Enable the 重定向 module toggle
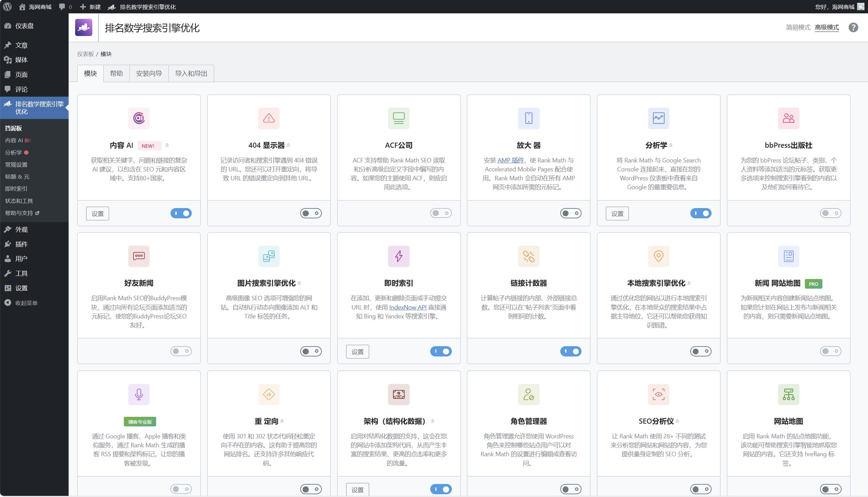This screenshot has width=868, height=497. 311,489
